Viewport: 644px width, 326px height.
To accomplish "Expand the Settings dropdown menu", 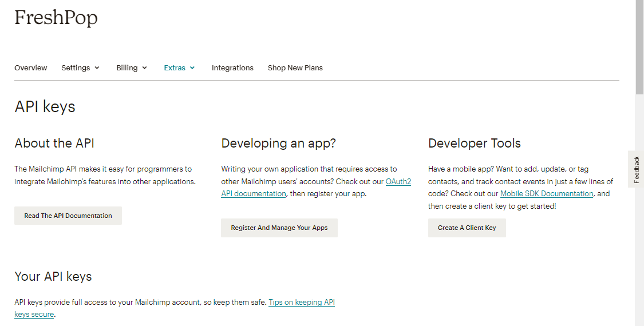I will point(81,67).
